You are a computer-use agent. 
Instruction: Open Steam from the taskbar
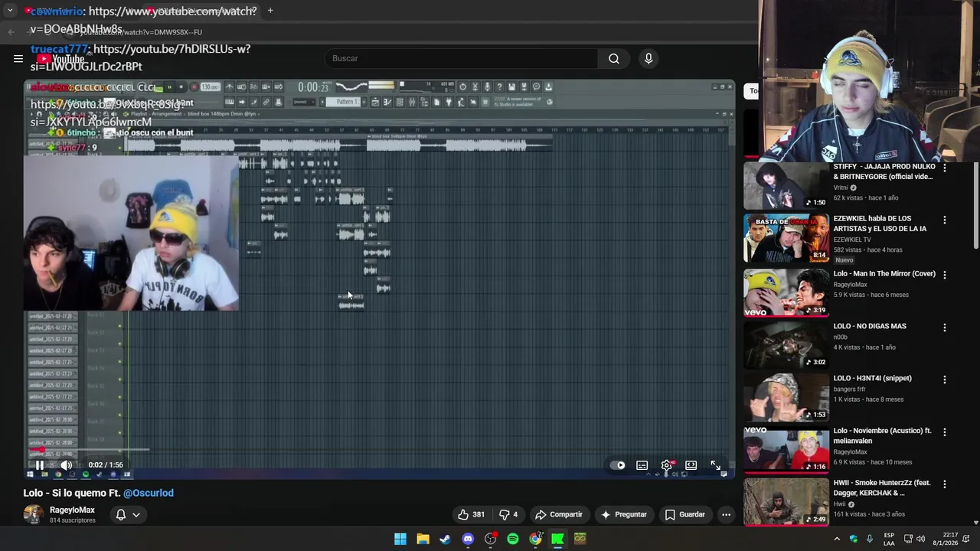click(445, 539)
